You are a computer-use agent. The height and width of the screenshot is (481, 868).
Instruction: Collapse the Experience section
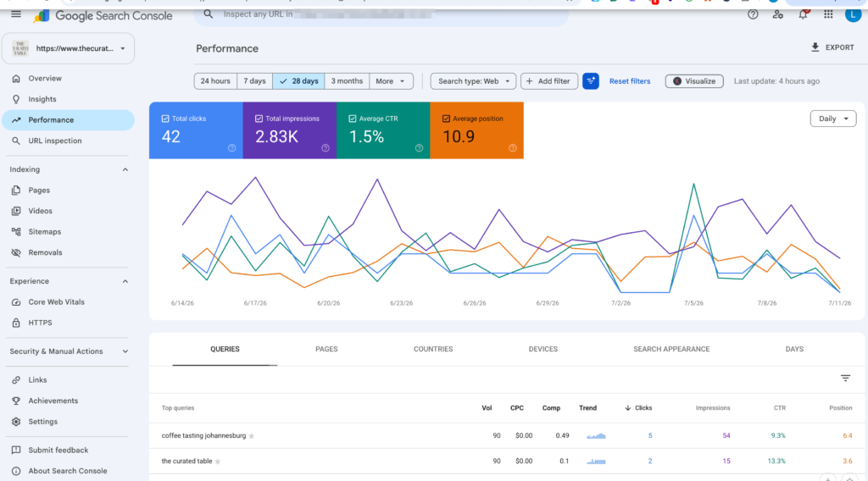click(125, 281)
